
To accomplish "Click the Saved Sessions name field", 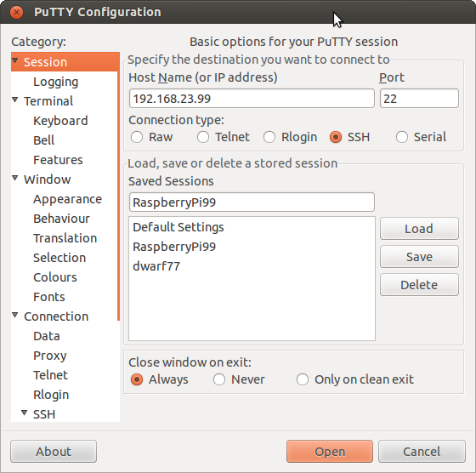I will pos(252,202).
